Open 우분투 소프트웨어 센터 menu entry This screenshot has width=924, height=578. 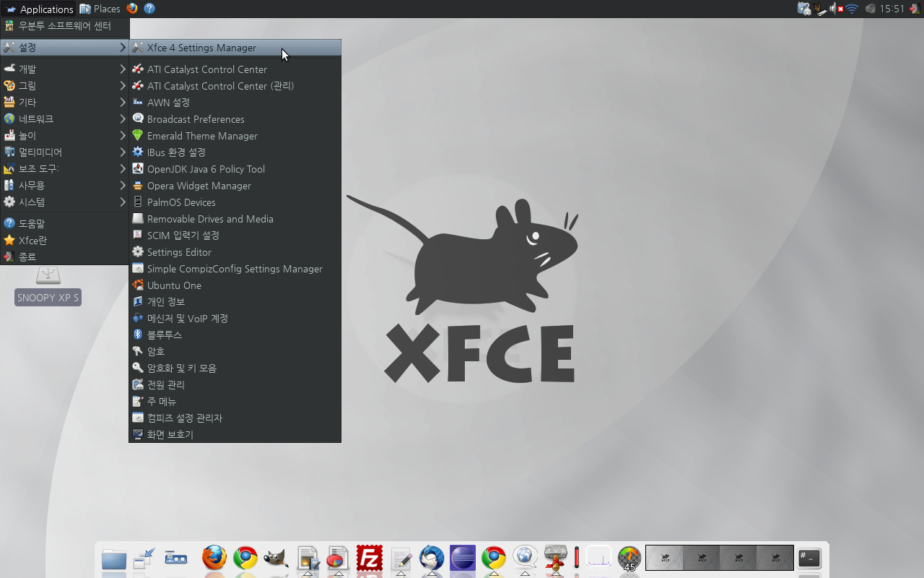(65, 26)
